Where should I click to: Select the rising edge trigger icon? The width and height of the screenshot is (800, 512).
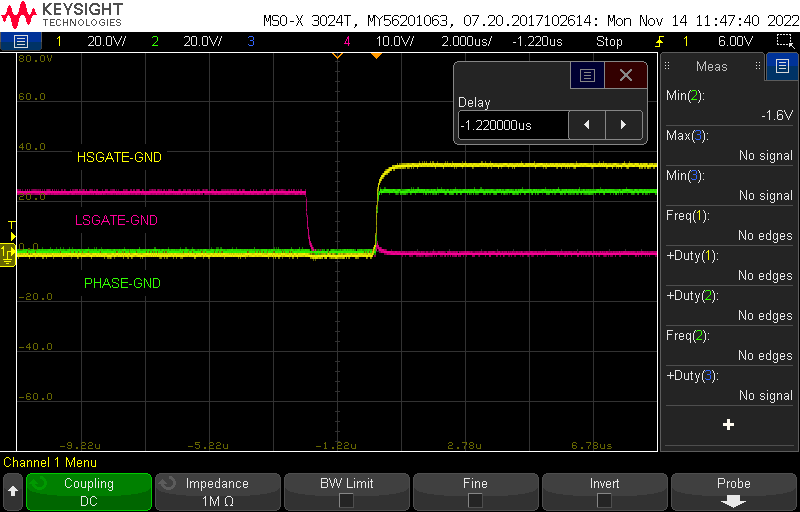click(660, 41)
